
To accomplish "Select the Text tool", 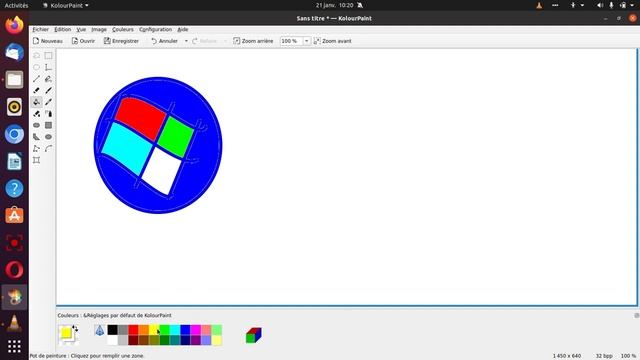I will pos(48,67).
